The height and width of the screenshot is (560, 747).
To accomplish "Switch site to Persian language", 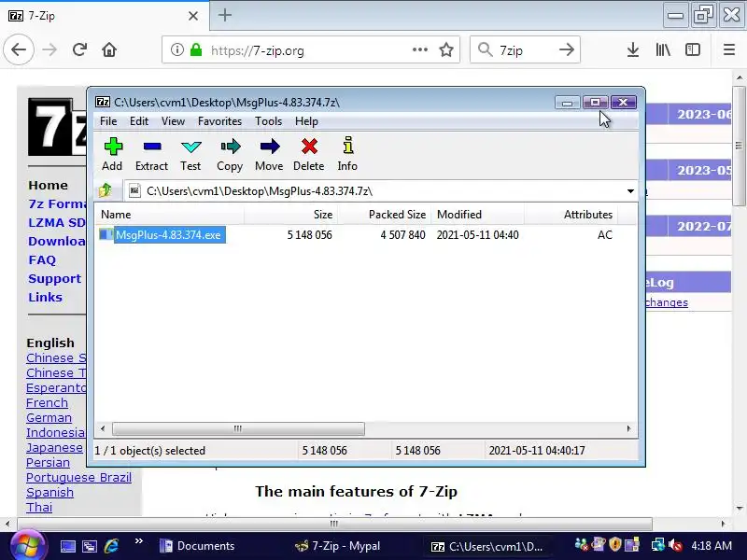I will click(48, 462).
